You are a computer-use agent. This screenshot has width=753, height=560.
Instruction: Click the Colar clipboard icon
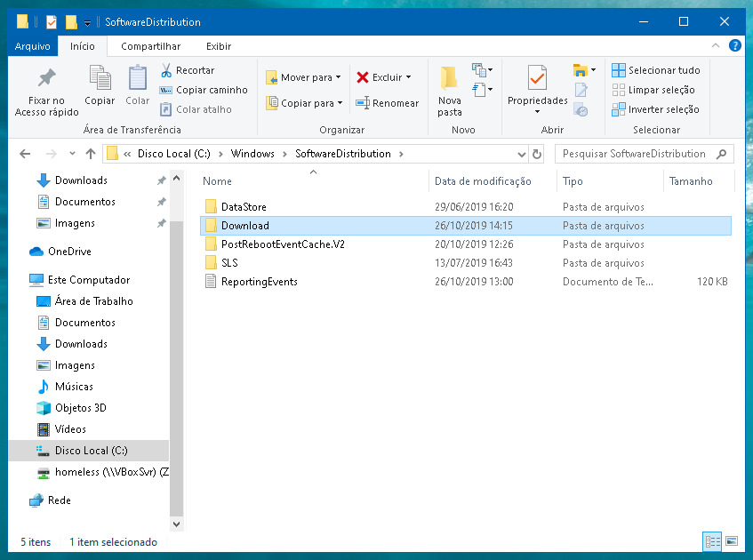[x=137, y=78]
